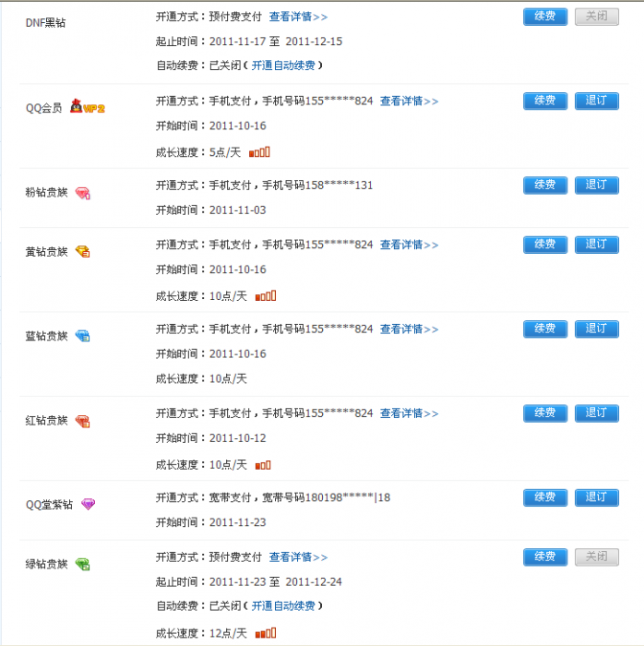Image resolution: width=644 pixels, height=646 pixels.
Task: Click the 5点/天 growth speed text
Action: tap(225, 152)
